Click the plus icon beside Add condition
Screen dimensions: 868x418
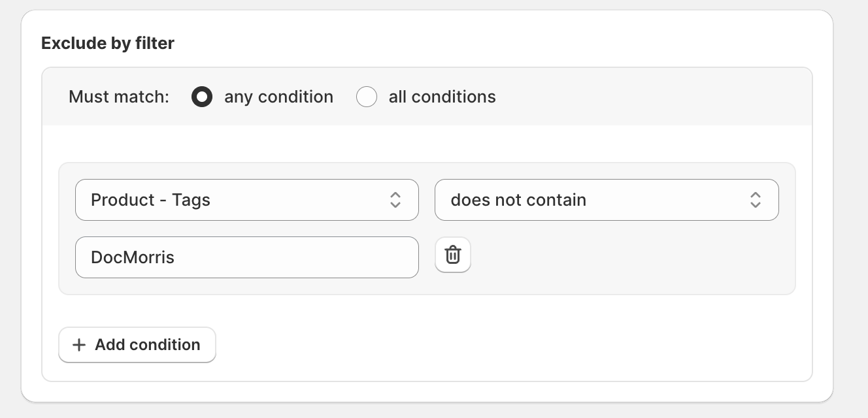tap(79, 345)
